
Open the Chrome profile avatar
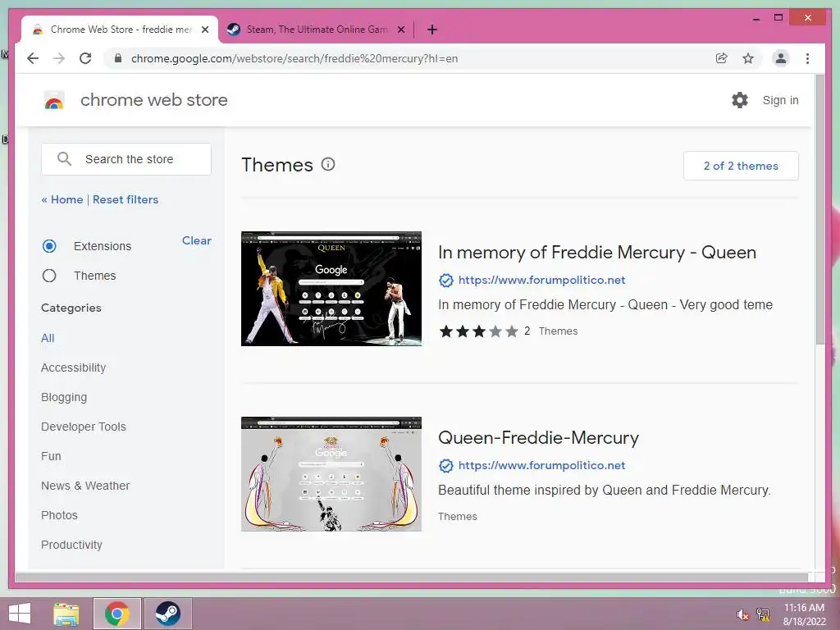point(781,58)
